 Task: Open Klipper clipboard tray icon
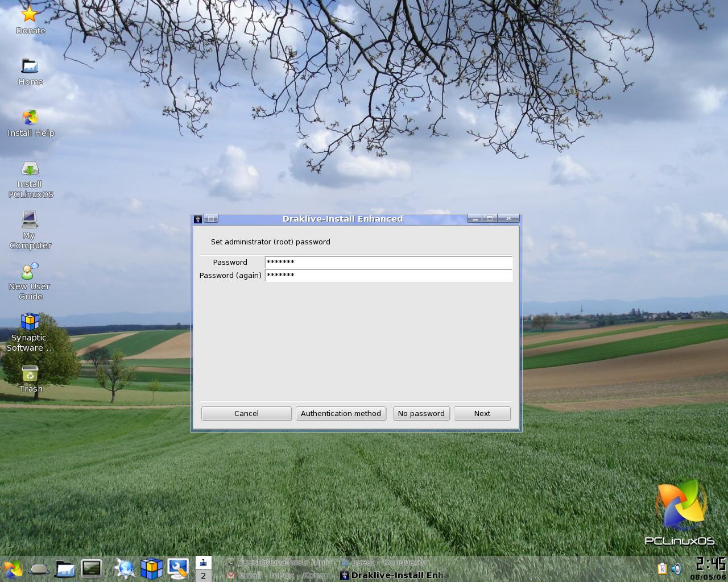point(662,569)
